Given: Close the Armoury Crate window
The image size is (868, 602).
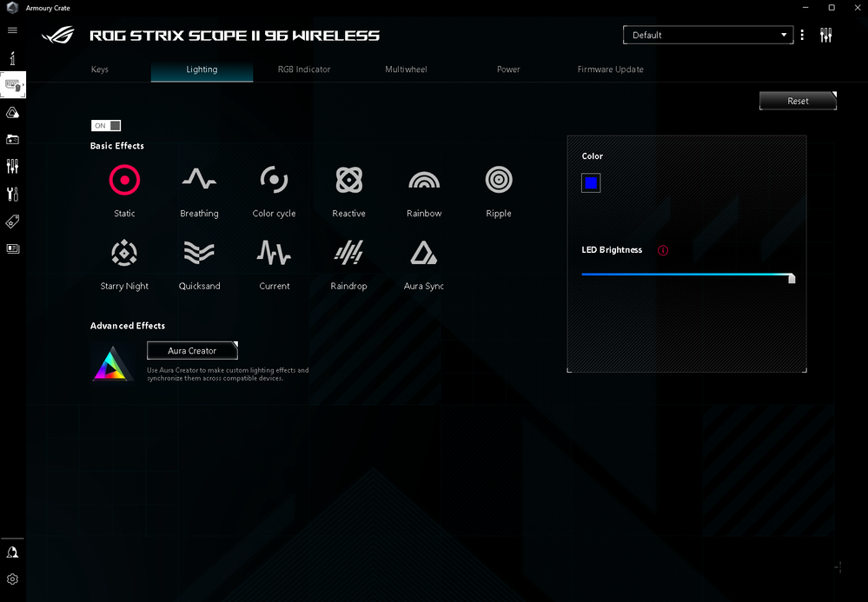Looking at the screenshot, I should (x=857, y=7).
